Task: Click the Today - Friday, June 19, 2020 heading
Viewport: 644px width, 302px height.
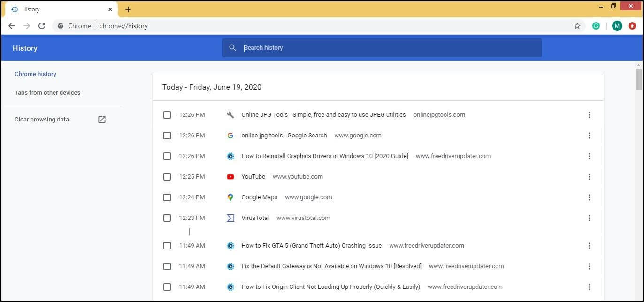Action: (x=212, y=87)
